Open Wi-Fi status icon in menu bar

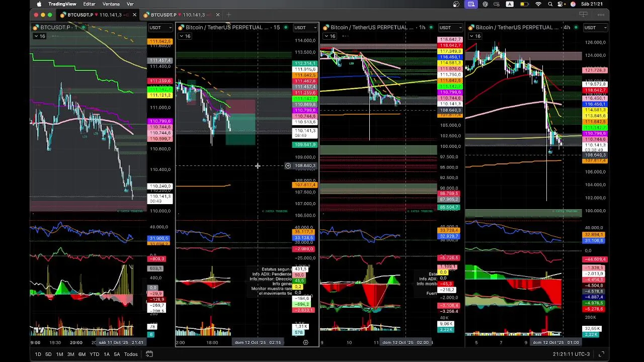(538, 4)
